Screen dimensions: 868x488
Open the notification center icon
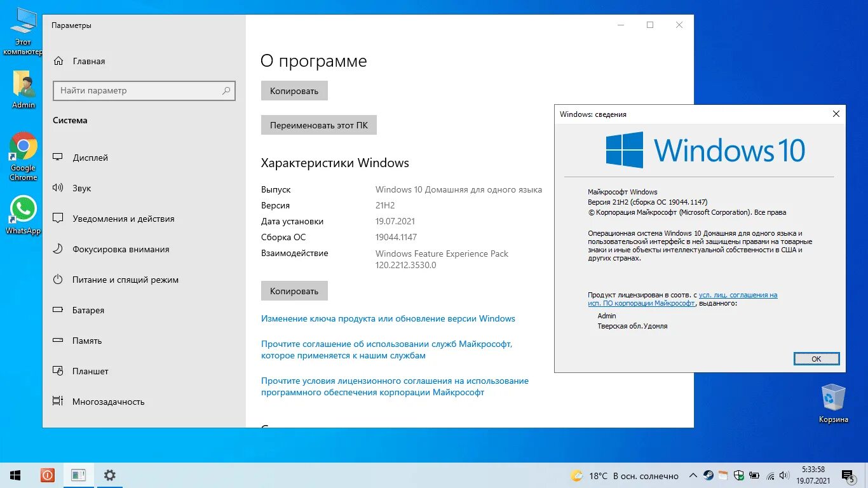[x=849, y=477]
